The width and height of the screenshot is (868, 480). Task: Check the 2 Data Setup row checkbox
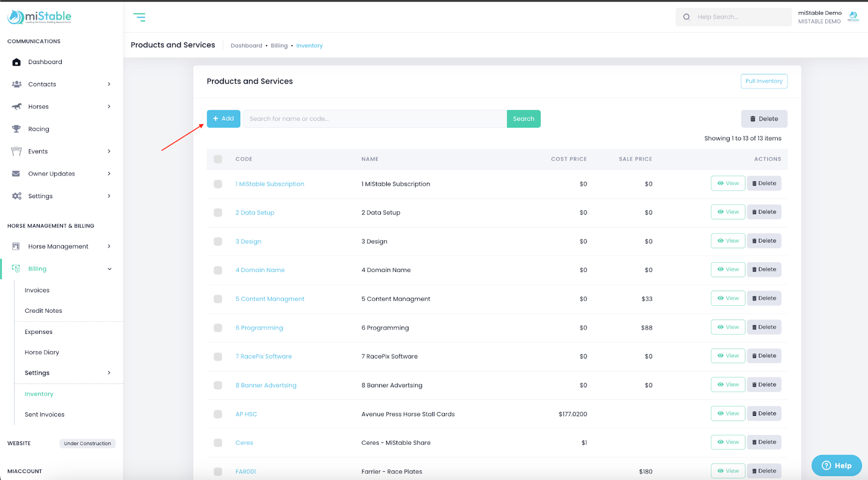click(x=218, y=213)
